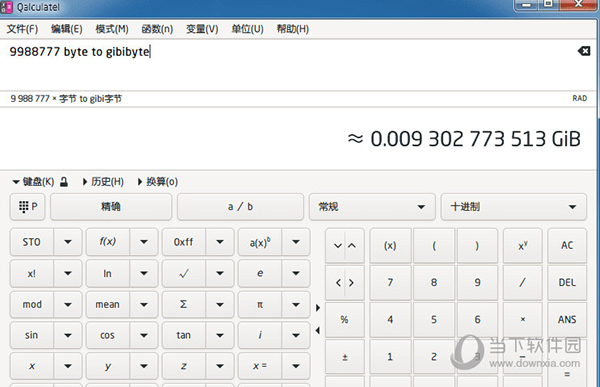The height and width of the screenshot is (387, 600).
Task: Clear the expression with the backspace icon
Action: (584, 51)
